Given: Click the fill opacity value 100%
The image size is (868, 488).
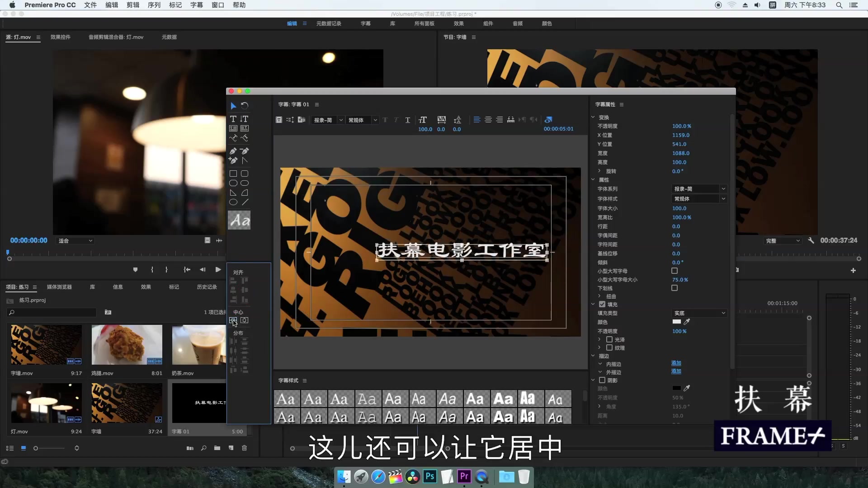Looking at the screenshot, I should point(679,331).
